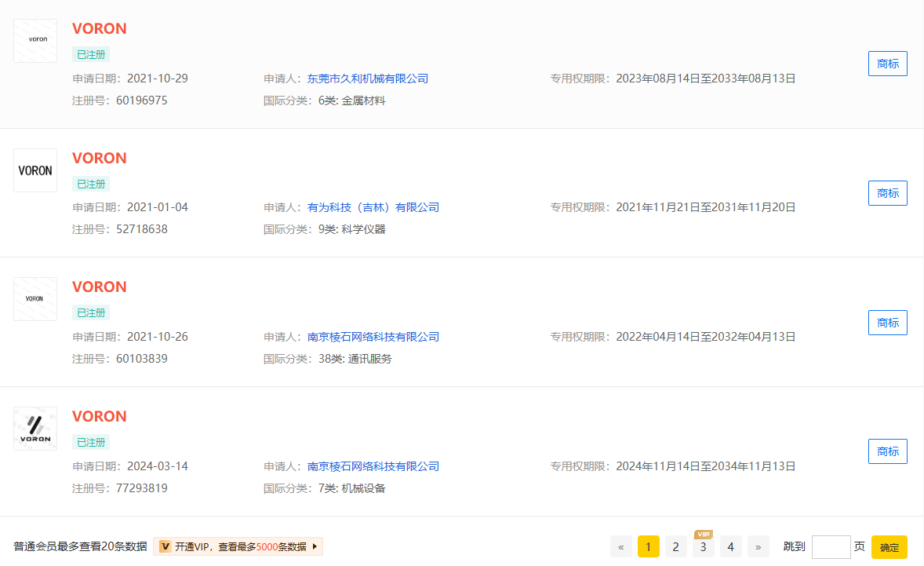
Task: Open 南京棱石网络科技有限公司 link in class 38 entry
Action: tap(373, 337)
